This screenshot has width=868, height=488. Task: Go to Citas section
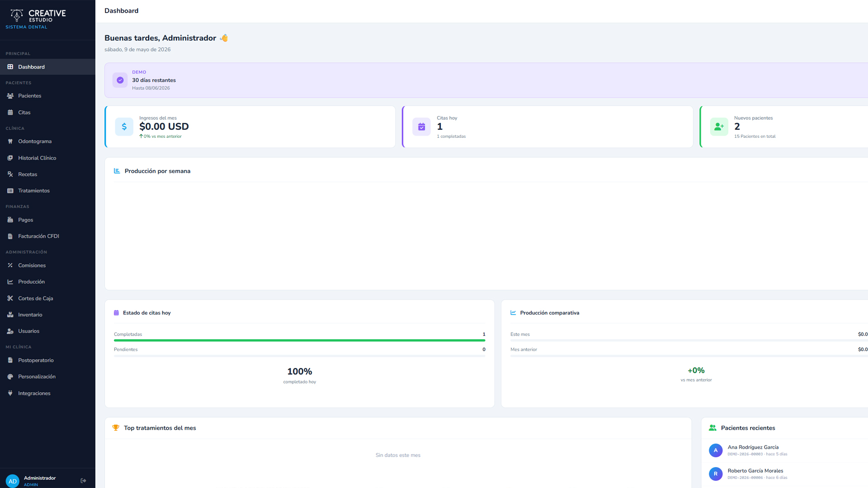47,113
